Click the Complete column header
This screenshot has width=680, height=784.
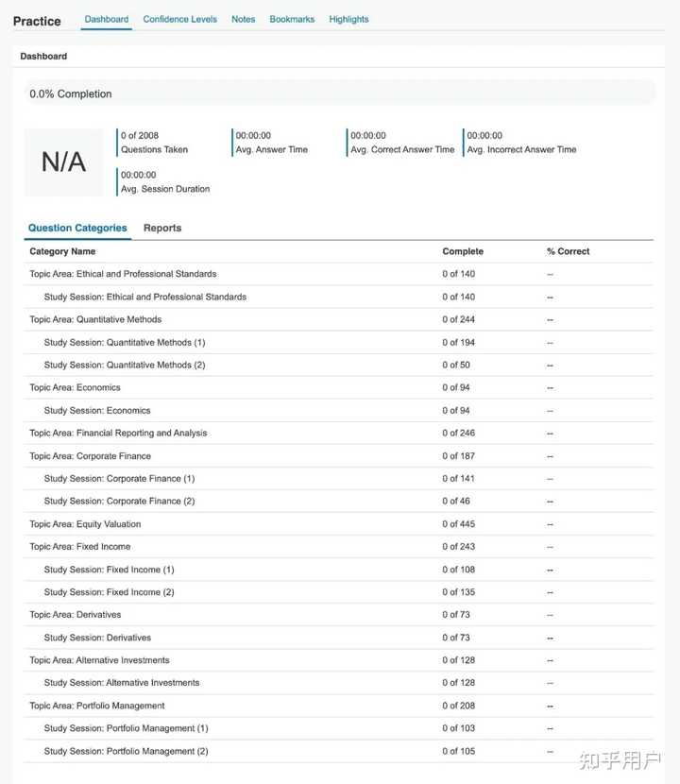463,251
